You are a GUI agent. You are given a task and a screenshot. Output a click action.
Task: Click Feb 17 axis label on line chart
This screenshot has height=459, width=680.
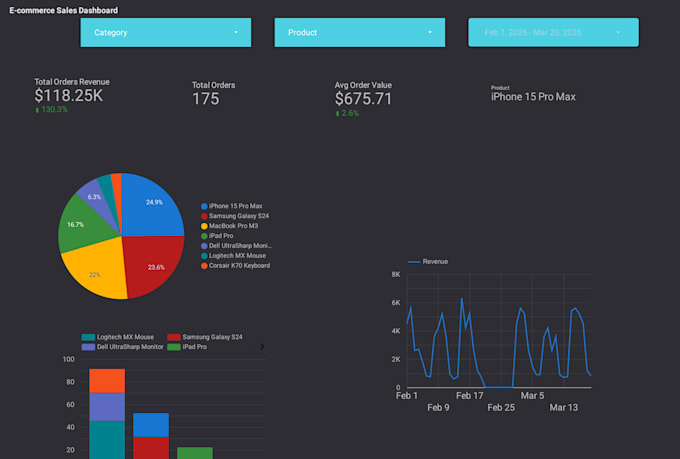point(469,396)
